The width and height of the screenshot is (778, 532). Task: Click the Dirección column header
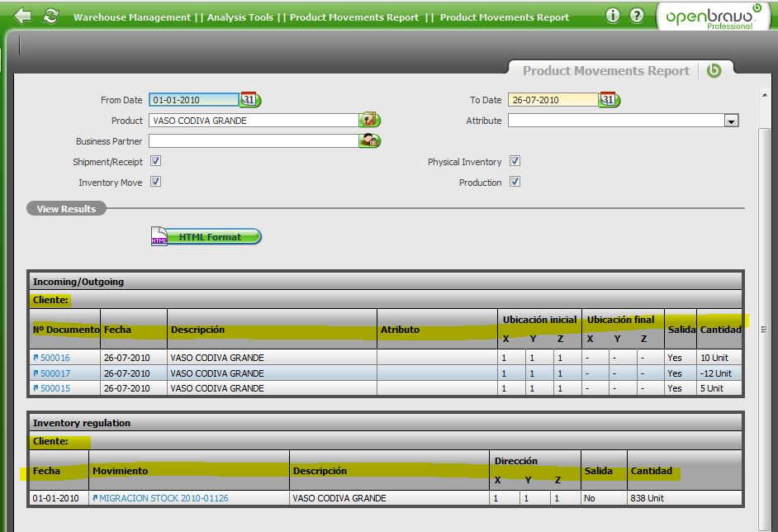tap(516, 460)
